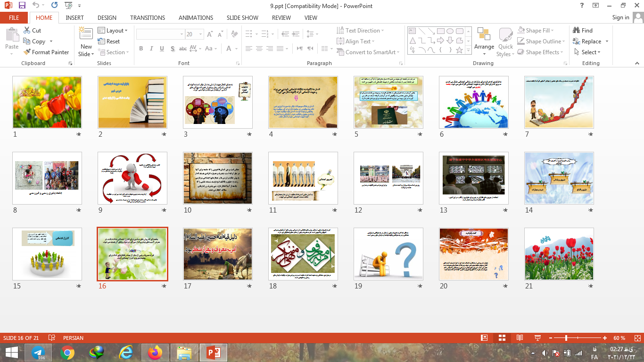Click the Arrange icon in Drawing group
This screenshot has width=644, height=362.
pyautogui.click(x=484, y=39)
